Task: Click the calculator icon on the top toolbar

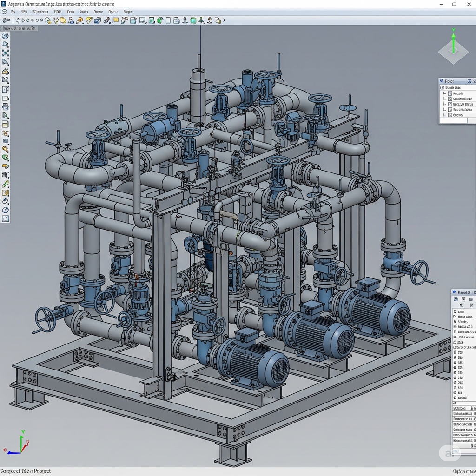Action: tap(152, 20)
